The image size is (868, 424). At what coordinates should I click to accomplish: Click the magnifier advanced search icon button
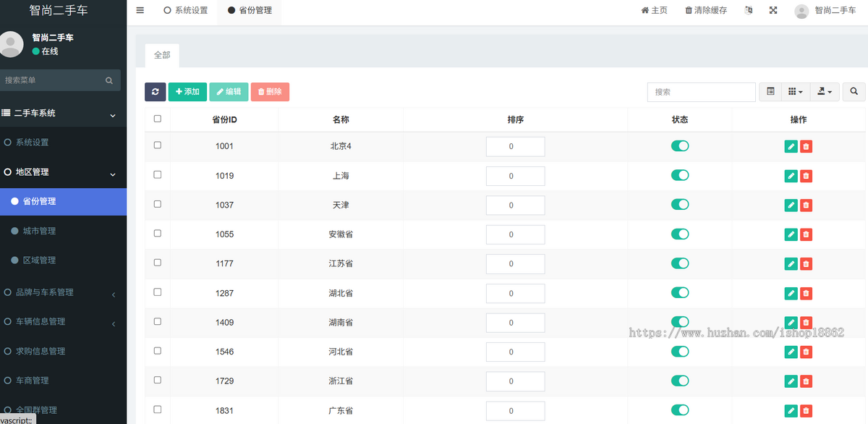pyautogui.click(x=854, y=92)
